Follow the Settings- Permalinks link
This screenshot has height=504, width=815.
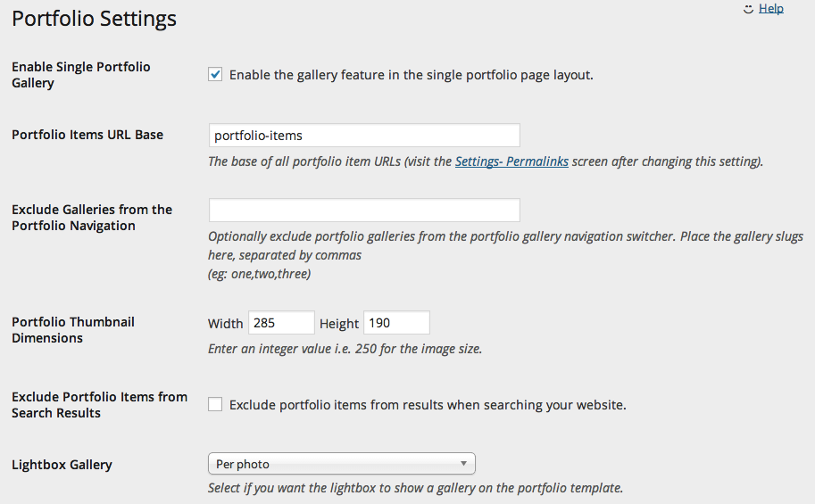512,161
